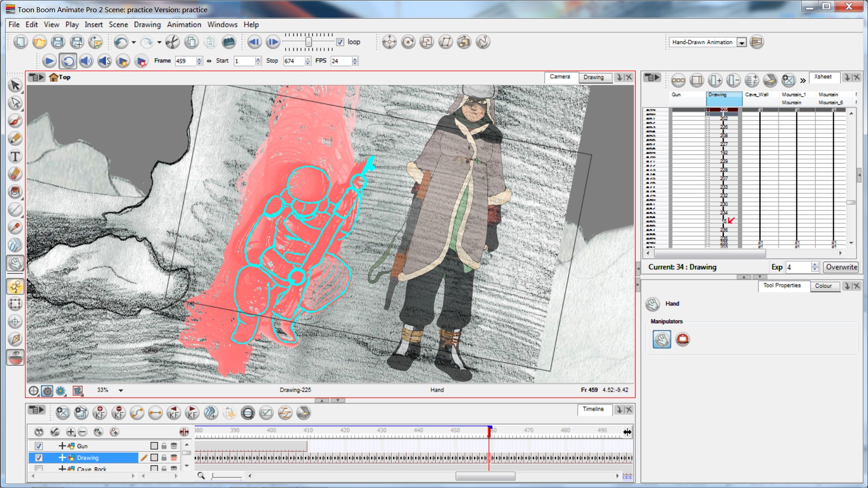Select the Hand tool in tools bar
The width and height of the screenshot is (868, 488).
coord(15,263)
